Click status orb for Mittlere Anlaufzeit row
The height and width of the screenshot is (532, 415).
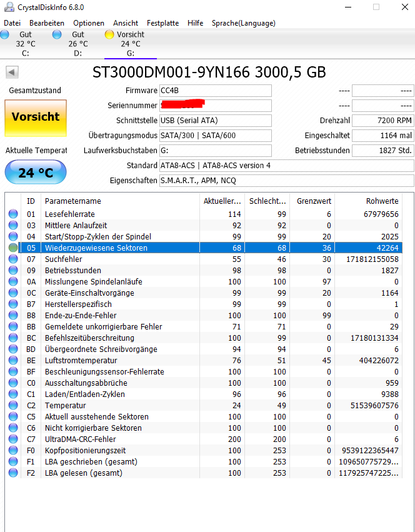point(13,225)
